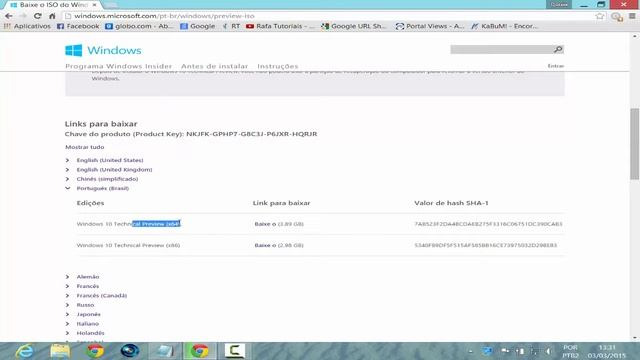Open Internet Explorer from the taskbar
Screen dimensions: 640x360
click(x=24, y=351)
